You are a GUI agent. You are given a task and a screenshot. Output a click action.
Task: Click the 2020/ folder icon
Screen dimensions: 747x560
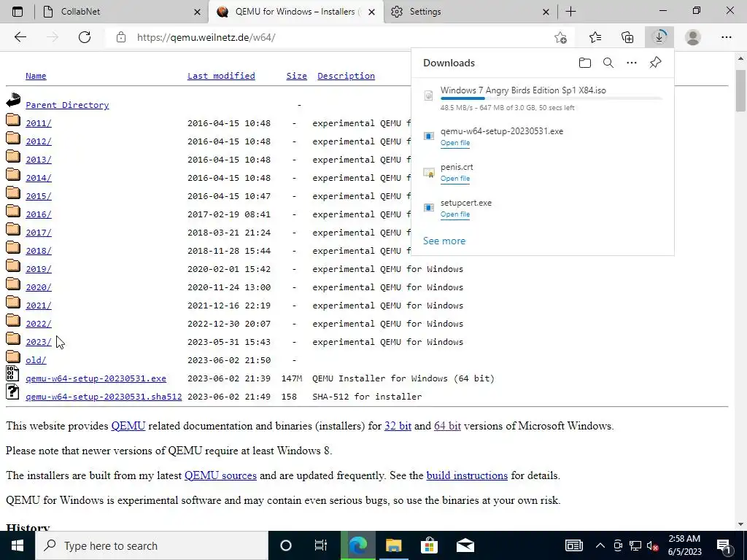pyautogui.click(x=13, y=284)
